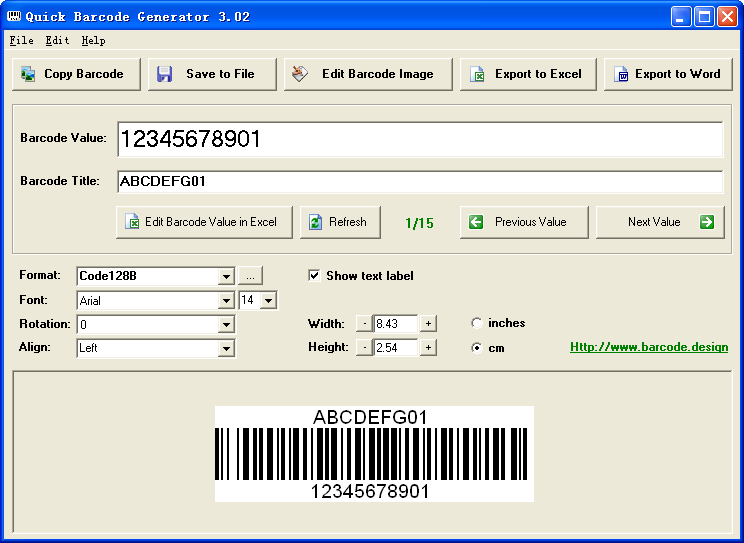744x543 pixels.
Task: Click the Height value field 2.54
Action: click(x=396, y=347)
